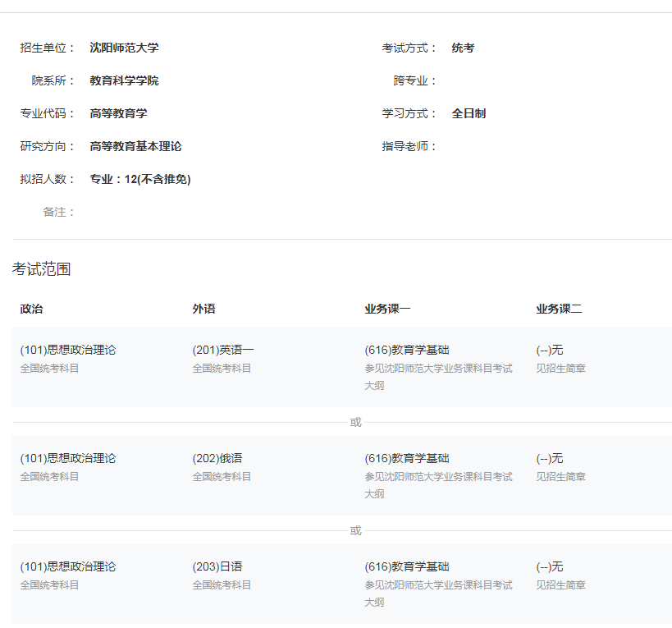
Task: Click the 跨专业 field label
Action: click(414, 80)
